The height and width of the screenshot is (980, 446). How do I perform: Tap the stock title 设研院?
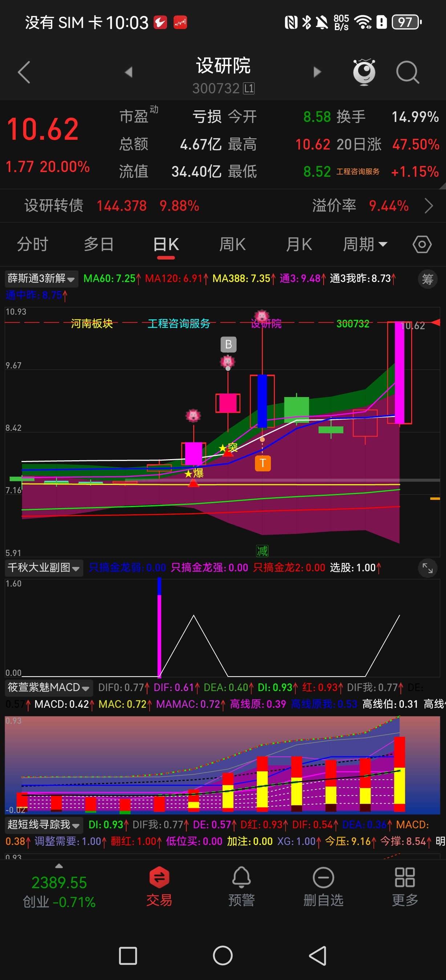pos(223,66)
